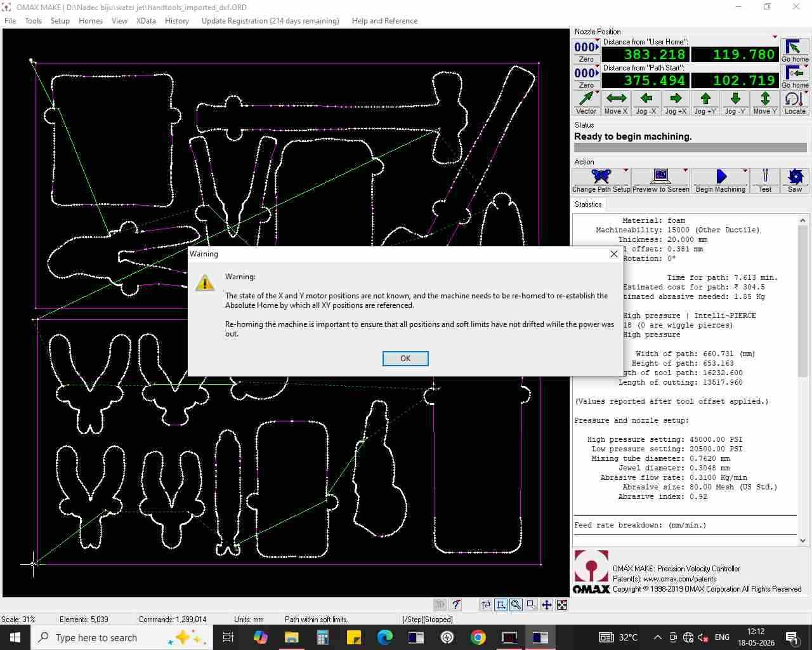
Task: Click OK in the Warning dialog
Action: pos(405,359)
